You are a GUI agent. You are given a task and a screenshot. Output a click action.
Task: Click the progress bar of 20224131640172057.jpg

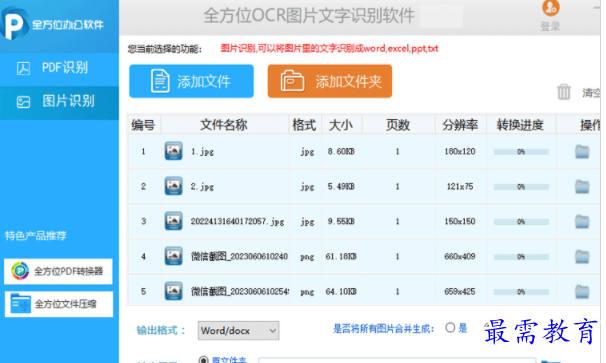pos(521,222)
